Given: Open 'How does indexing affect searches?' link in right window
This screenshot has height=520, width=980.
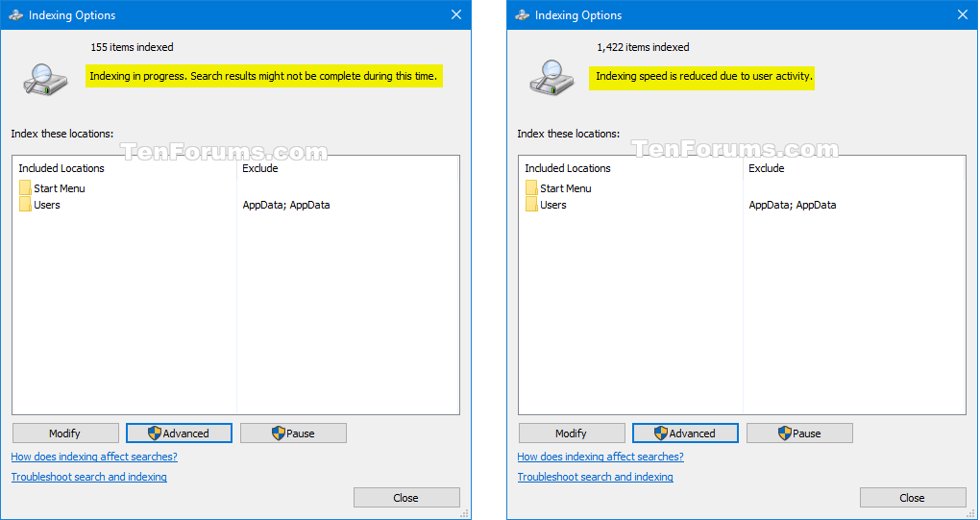Looking at the screenshot, I should point(600,457).
